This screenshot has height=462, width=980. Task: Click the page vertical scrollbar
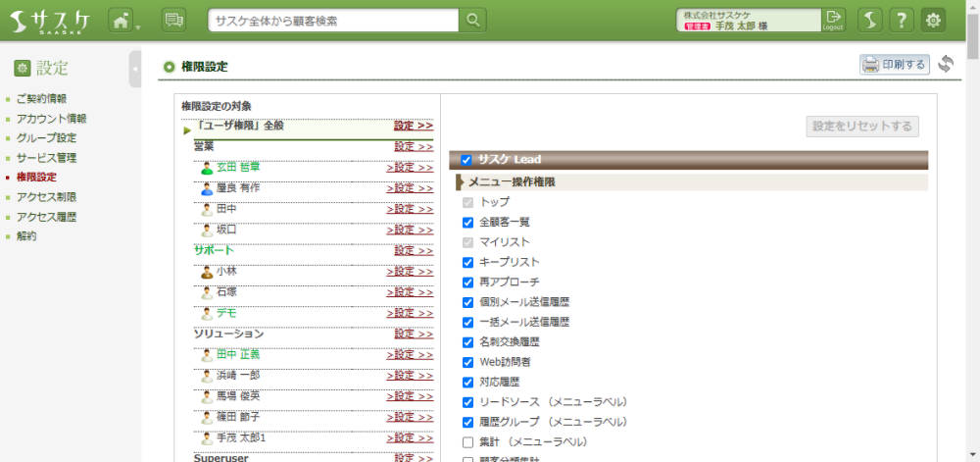click(972, 245)
